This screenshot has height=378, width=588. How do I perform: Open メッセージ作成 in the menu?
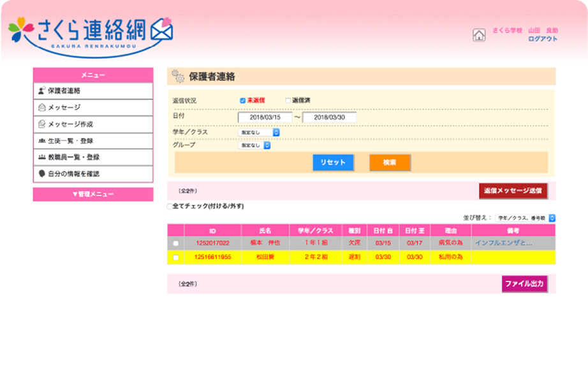(x=93, y=124)
